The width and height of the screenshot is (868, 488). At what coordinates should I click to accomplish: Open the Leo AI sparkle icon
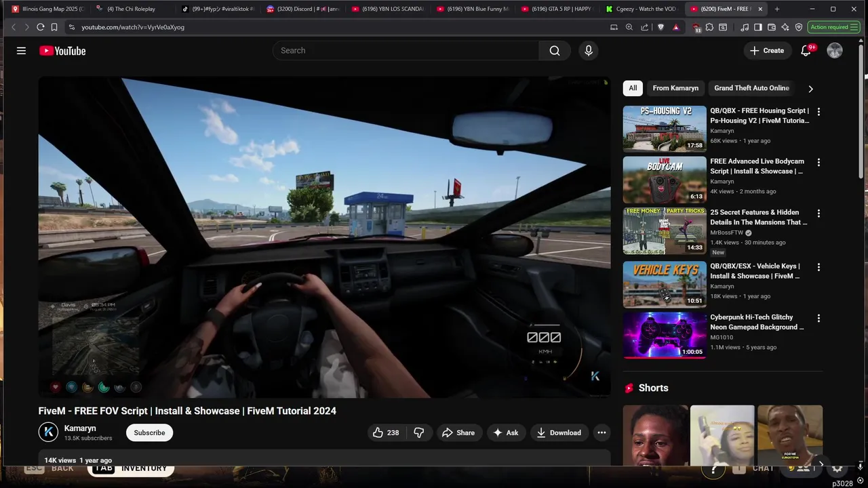pos(785,27)
